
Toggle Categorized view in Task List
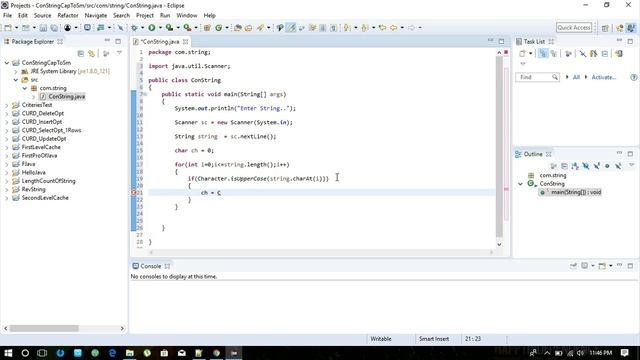[543, 53]
